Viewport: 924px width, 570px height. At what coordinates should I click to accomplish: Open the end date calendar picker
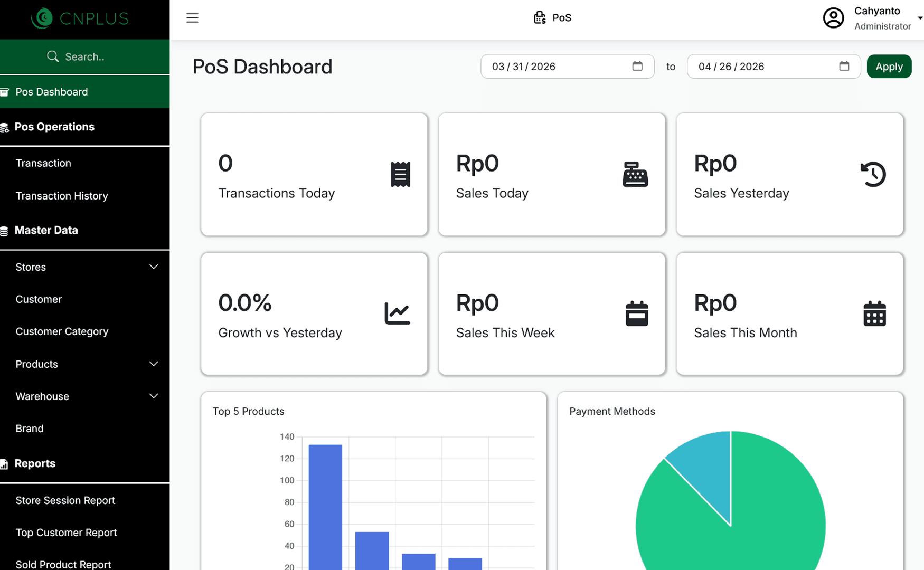pyautogui.click(x=844, y=66)
